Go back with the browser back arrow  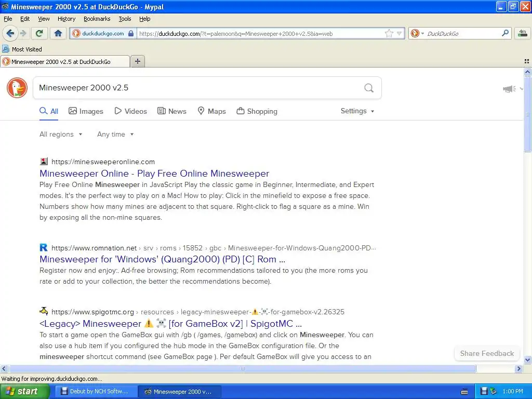click(x=10, y=33)
